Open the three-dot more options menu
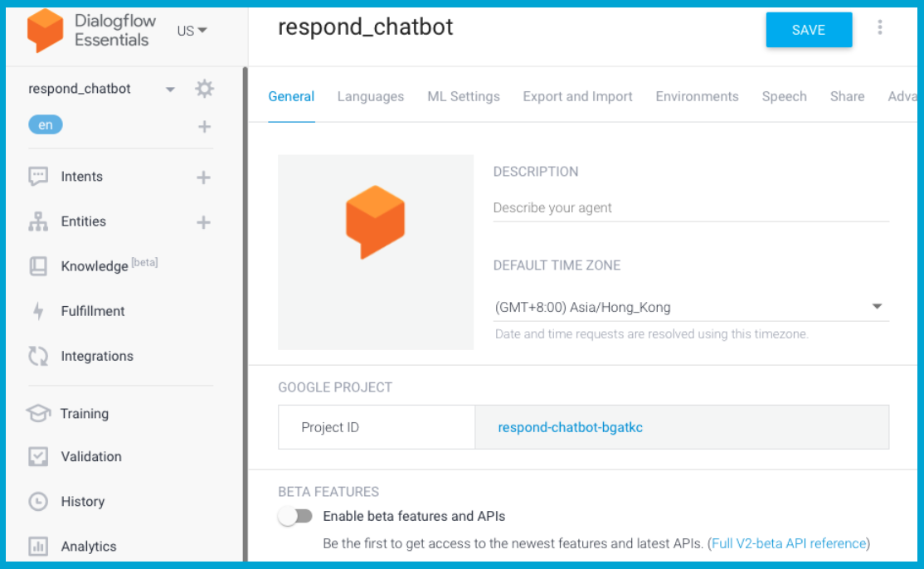 point(880,27)
